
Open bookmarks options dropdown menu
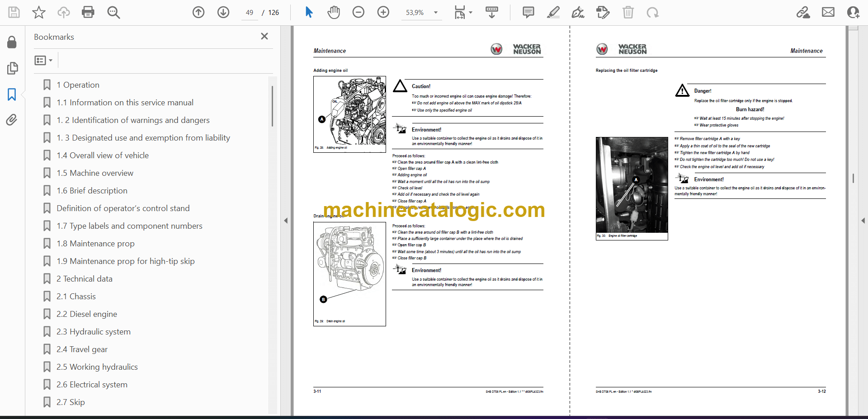coord(44,60)
